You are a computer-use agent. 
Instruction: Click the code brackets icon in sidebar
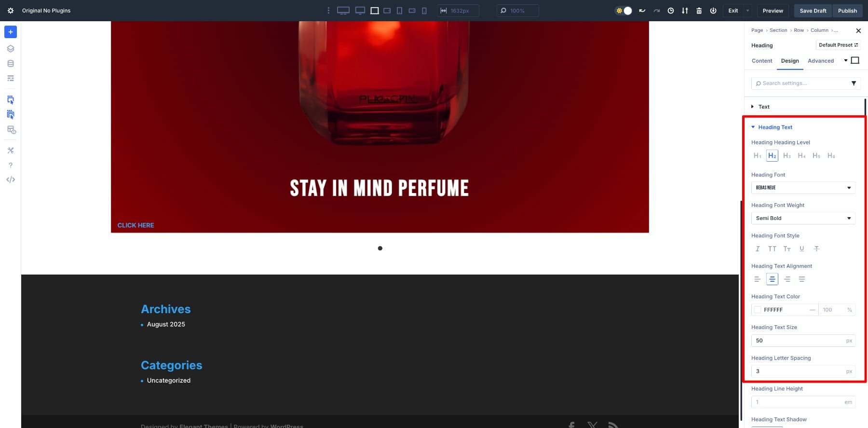11,179
